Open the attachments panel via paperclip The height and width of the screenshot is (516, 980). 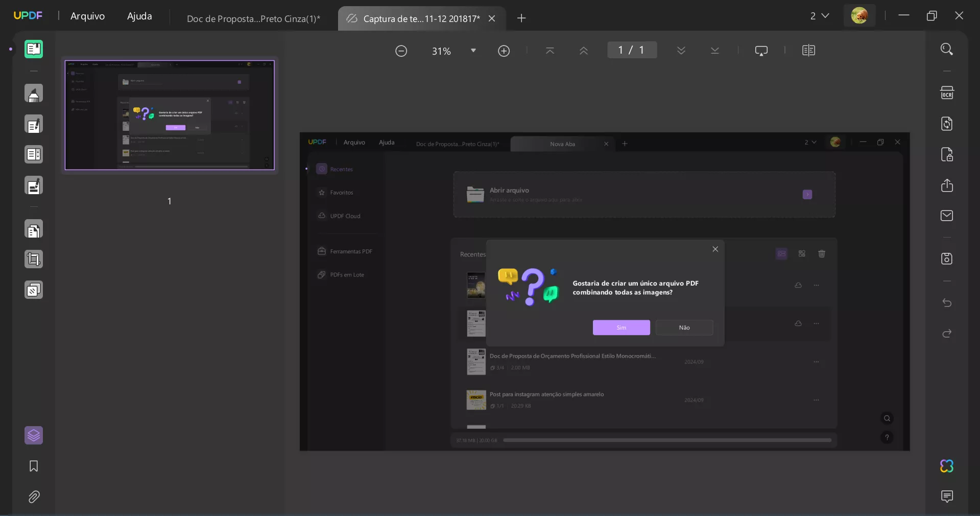[x=34, y=497]
